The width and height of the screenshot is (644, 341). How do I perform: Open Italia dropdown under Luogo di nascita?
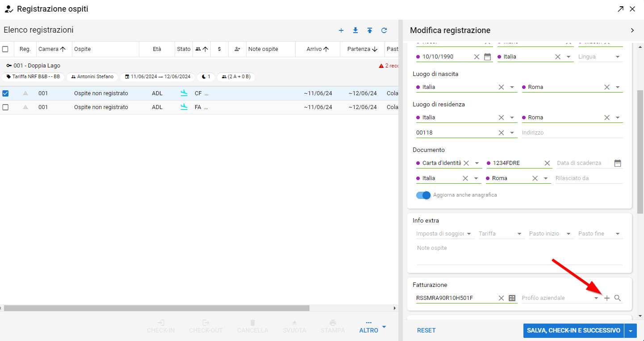tap(512, 87)
